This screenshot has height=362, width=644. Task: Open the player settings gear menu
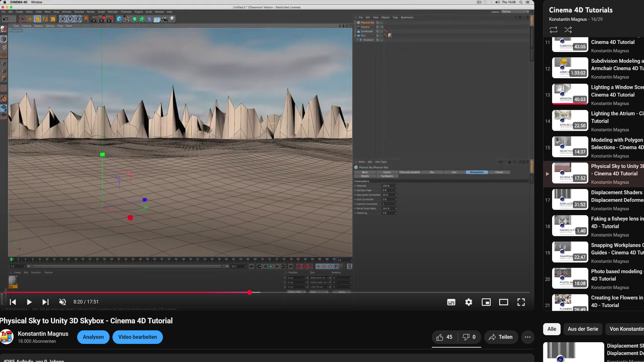[x=469, y=302]
